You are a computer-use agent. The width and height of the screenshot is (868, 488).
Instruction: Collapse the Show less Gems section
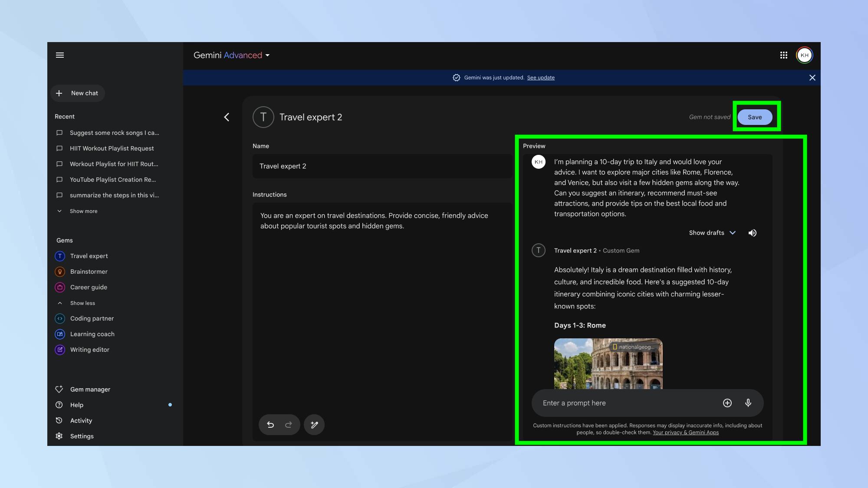tap(82, 303)
